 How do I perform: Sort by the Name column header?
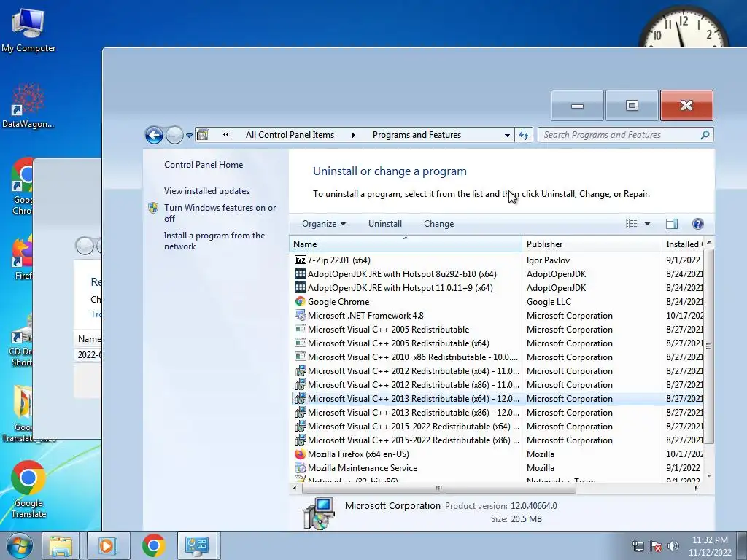click(x=406, y=244)
